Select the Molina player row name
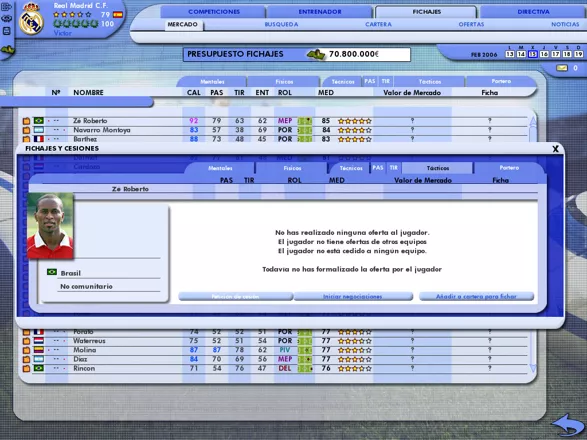This screenshot has width=587, height=440. (x=85, y=350)
